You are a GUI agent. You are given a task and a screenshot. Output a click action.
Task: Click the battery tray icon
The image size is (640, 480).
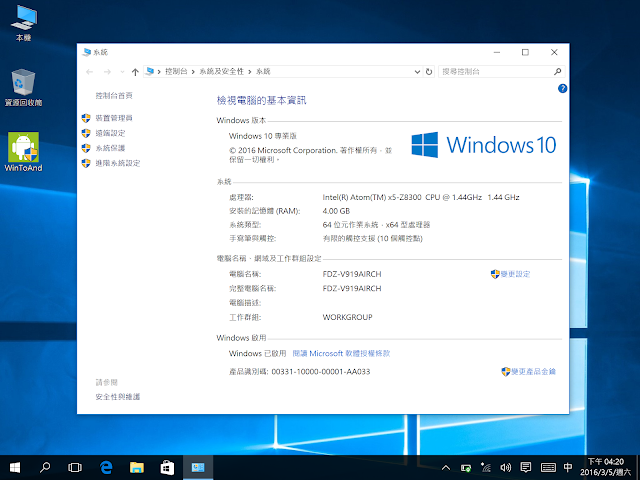(466, 468)
